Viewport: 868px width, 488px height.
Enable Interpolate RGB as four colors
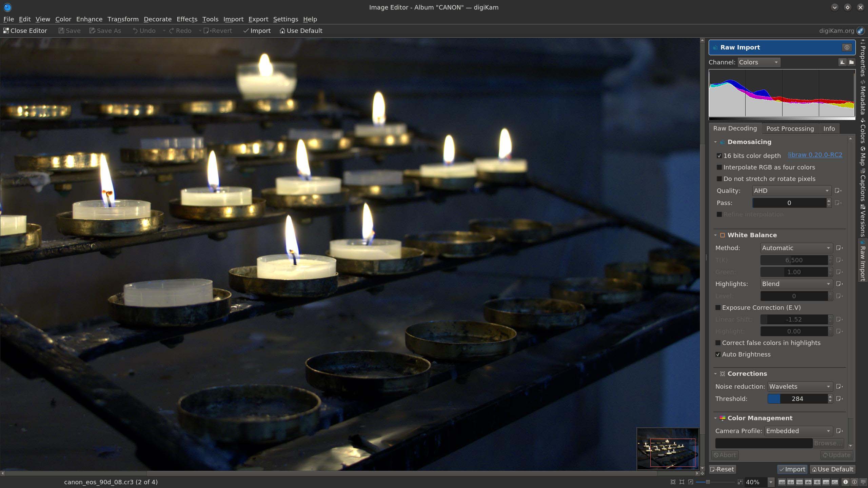[x=719, y=167]
